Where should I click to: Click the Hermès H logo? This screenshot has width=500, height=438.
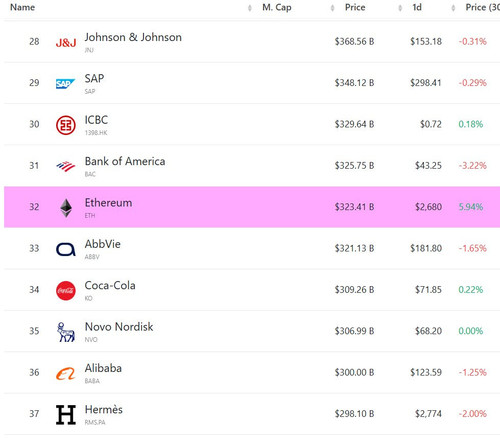(66, 415)
